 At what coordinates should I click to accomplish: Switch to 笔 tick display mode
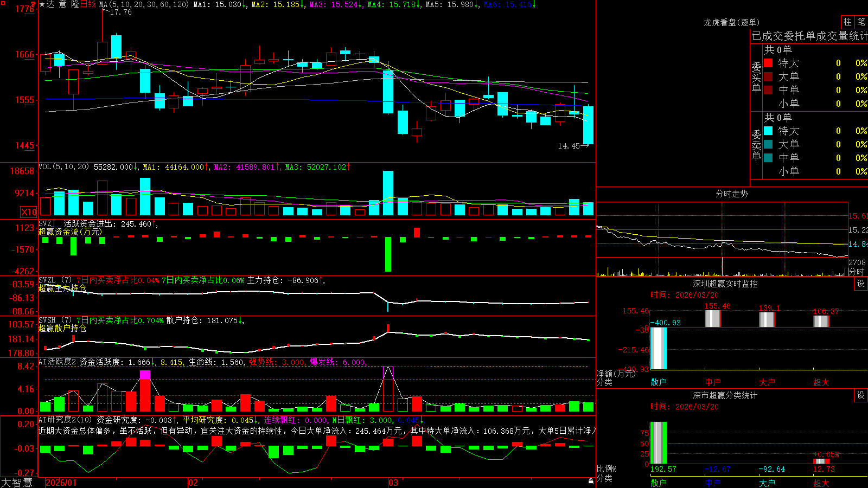point(861,22)
